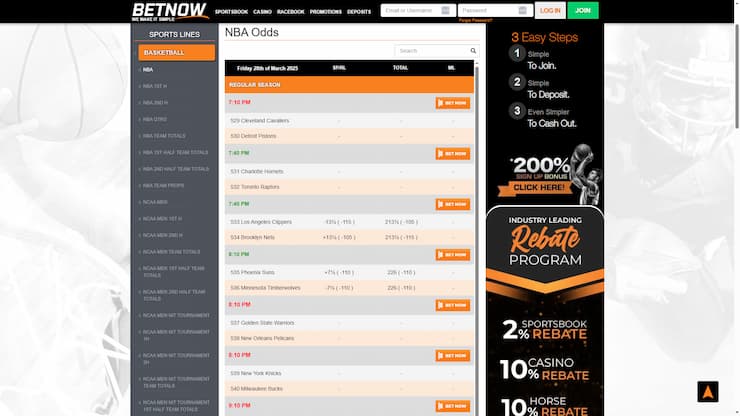Click the Nets total odds cell
740x416 pixels.
click(x=401, y=238)
